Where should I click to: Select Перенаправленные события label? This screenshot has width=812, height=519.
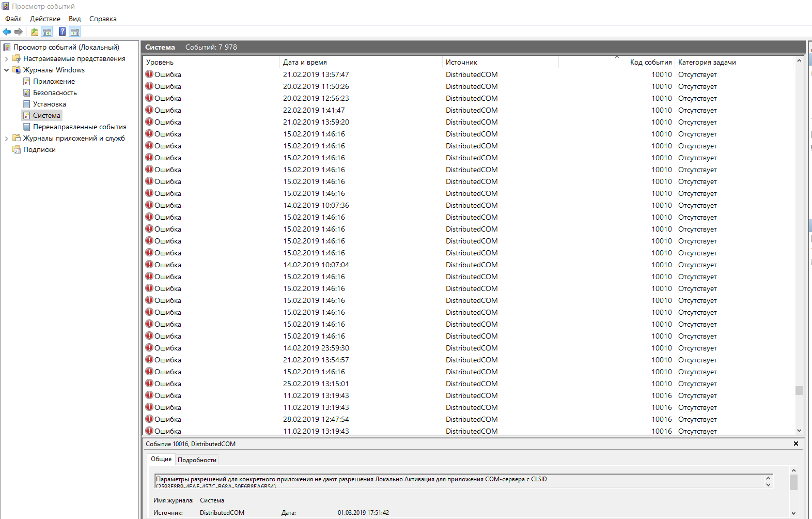click(x=80, y=127)
